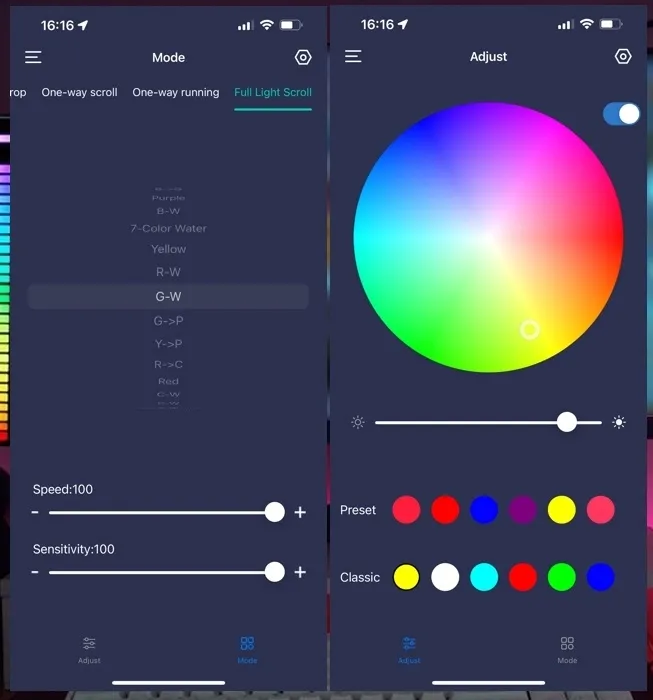This screenshot has width=653, height=700.
Task: Select the yellow Classic color swatch
Action: click(406, 577)
